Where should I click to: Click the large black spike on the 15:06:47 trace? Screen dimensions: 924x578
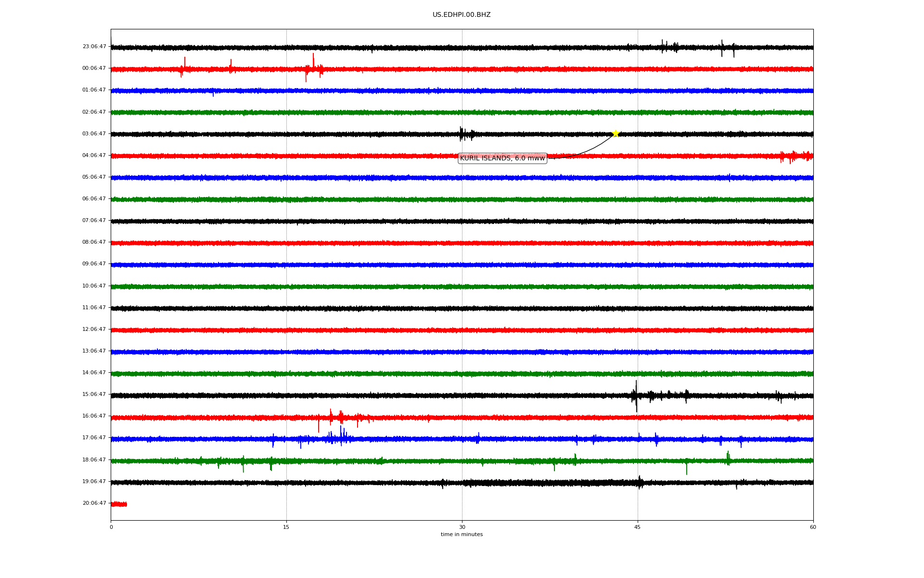tap(636, 396)
